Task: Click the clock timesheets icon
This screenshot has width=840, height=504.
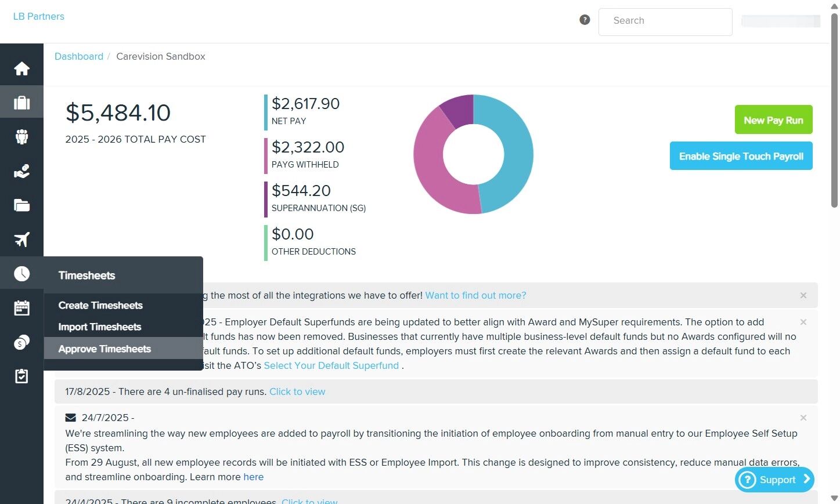Action: [21, 274]
